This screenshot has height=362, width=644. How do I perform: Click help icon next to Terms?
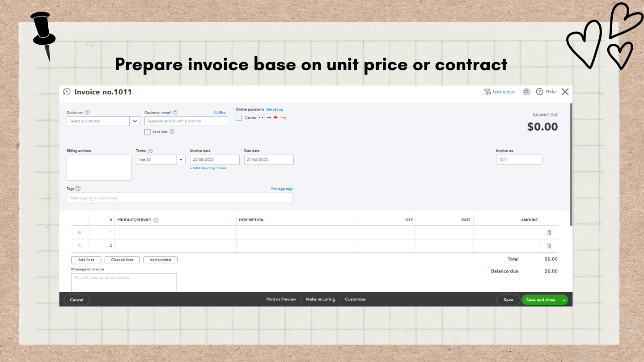[x=150, y=151]
